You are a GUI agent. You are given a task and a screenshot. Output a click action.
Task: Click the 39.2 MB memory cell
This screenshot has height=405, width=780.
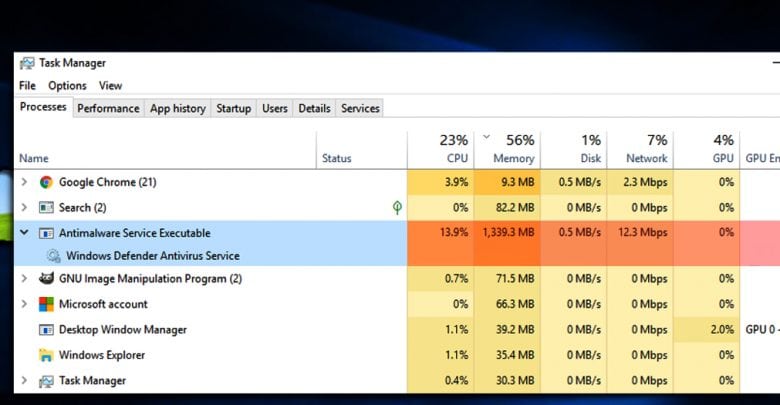pos(507,329)
